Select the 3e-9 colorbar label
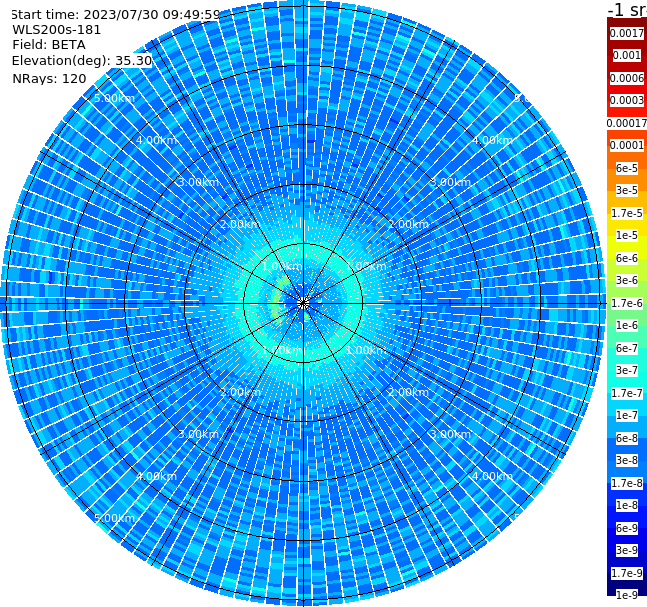This screenshot has width=647, height=607. tap(627, 550)
